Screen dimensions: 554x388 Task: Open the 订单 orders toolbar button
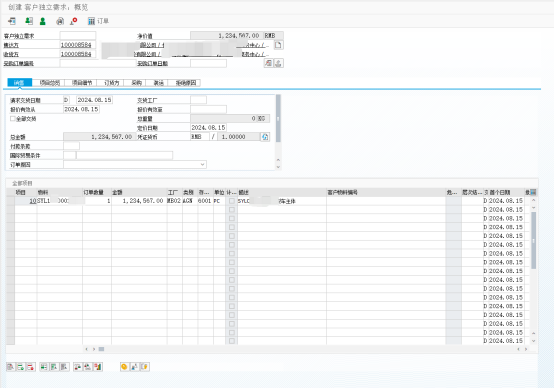point(98,21)
